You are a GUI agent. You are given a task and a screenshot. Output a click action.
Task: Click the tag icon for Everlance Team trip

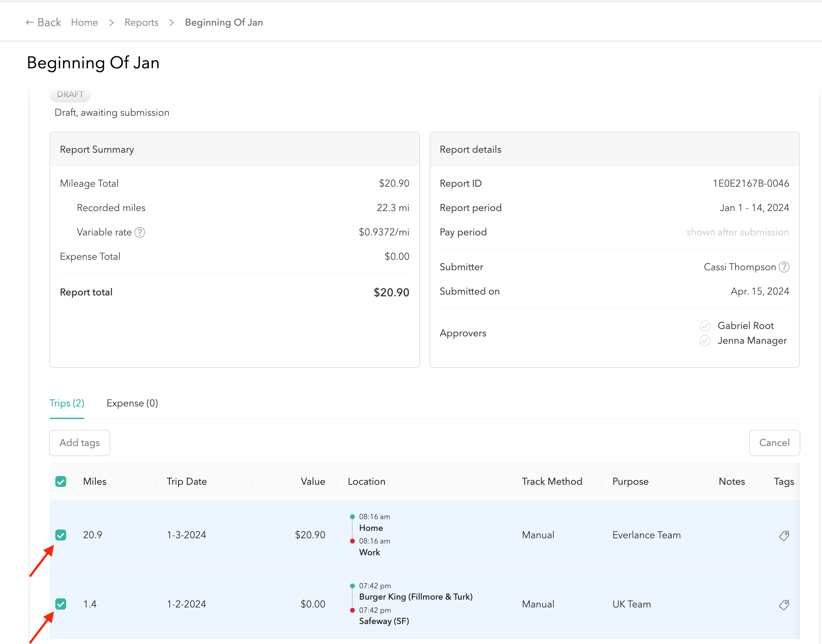point(784,536)
